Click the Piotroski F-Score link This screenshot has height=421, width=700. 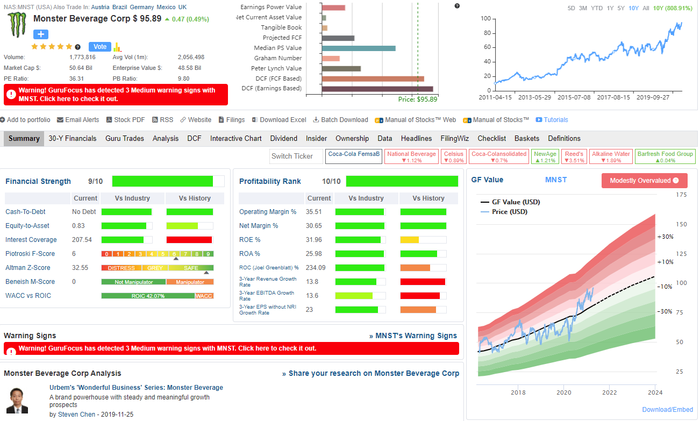click(x=30, y=254)
